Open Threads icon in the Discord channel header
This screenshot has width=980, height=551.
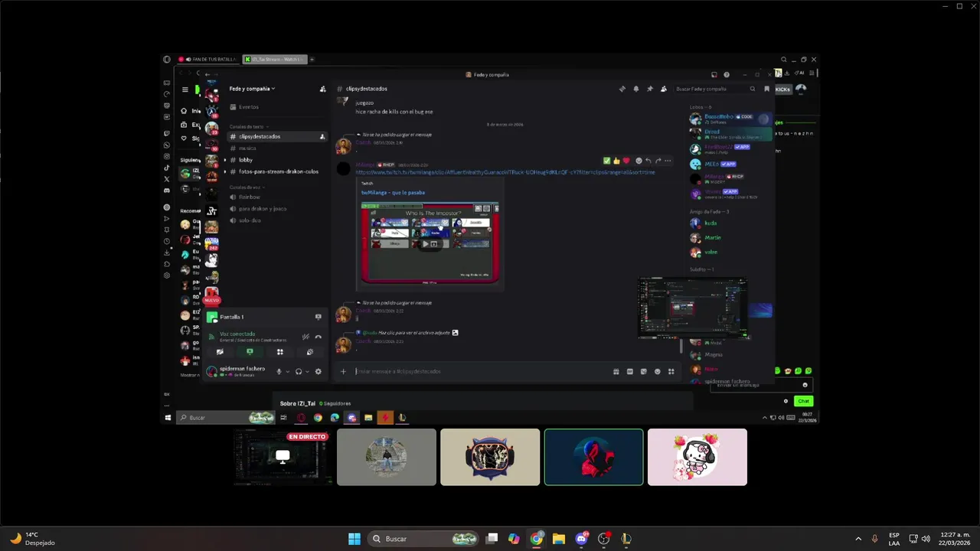(622, 89)
